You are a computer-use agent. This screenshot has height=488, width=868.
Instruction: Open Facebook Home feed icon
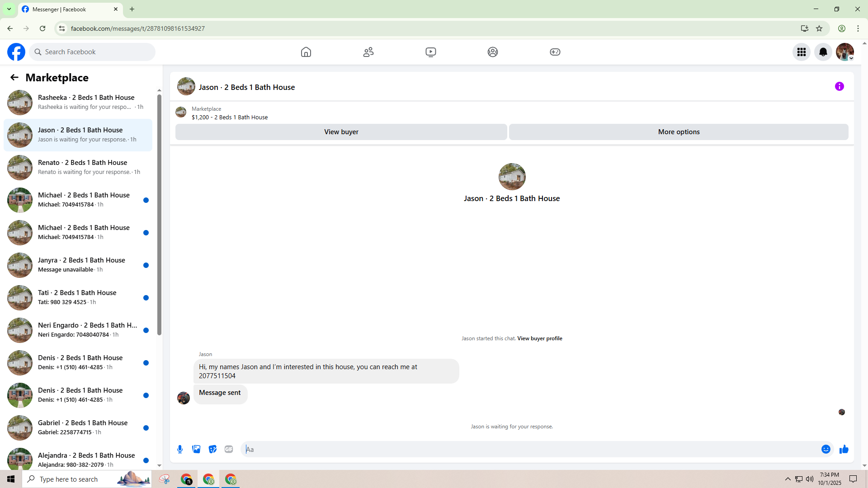(x=306, y=52)
